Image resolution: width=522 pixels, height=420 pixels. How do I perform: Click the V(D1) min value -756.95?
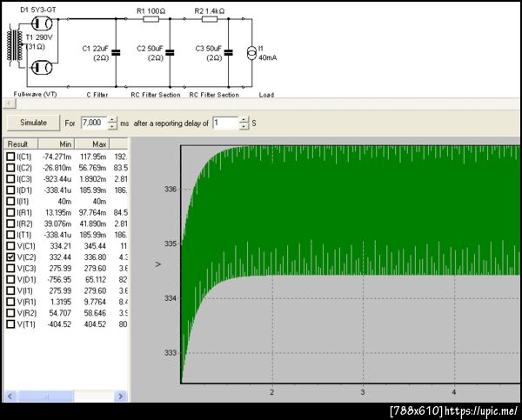click(x=59, y=279)
